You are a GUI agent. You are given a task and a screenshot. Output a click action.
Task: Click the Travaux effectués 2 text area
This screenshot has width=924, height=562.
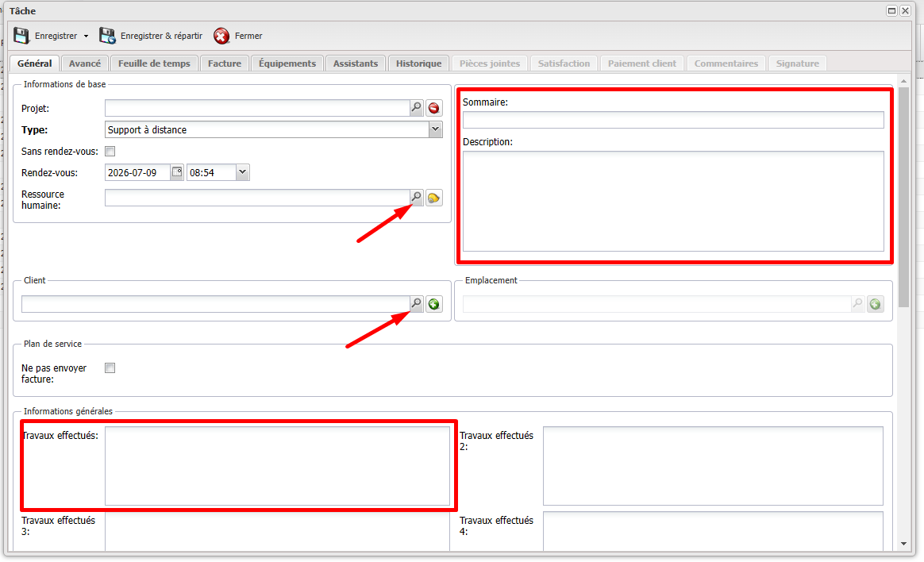point(713,466)
